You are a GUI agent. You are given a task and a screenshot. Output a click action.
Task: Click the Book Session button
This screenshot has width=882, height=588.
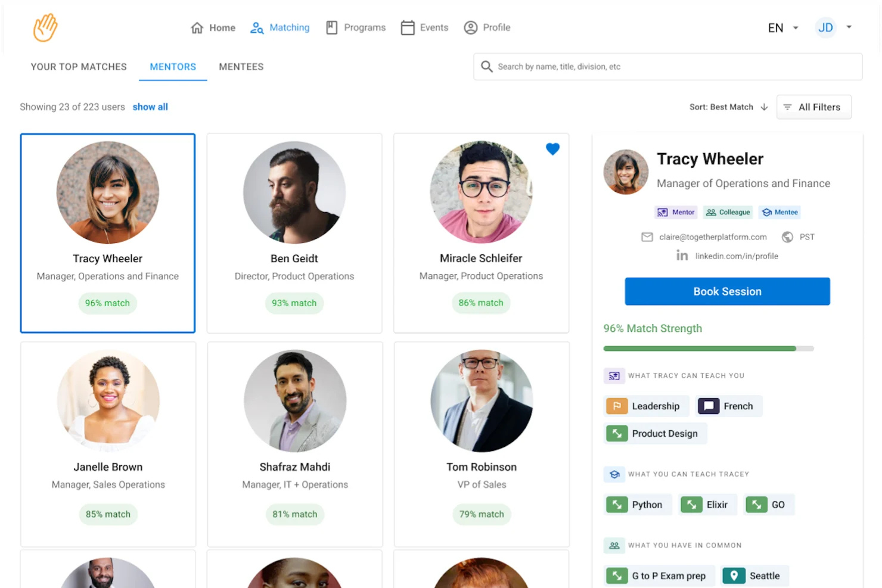tap(727, 291)
